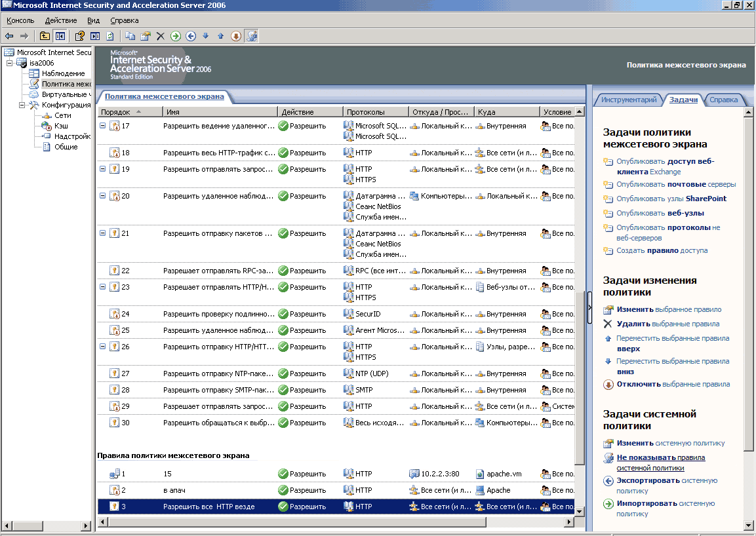Toggle the Show/Hide console tree icon
This screenshot has width=756, height=536.
[x=60, y=36]
